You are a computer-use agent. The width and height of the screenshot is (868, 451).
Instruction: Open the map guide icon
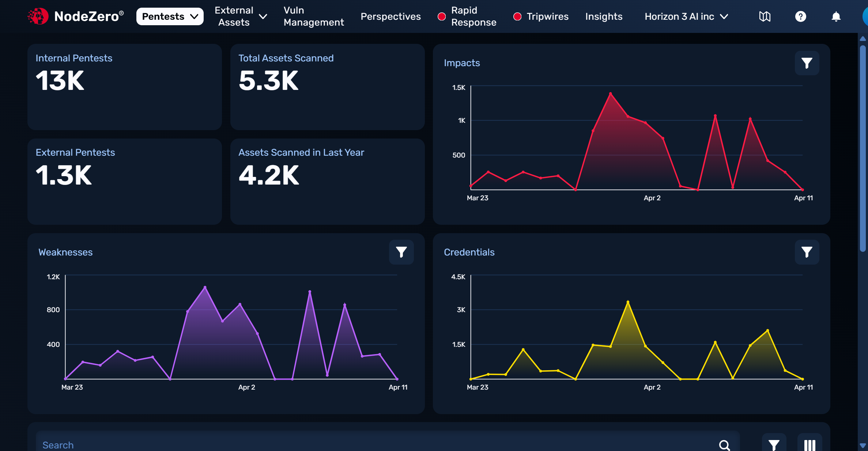click(765, 16)
